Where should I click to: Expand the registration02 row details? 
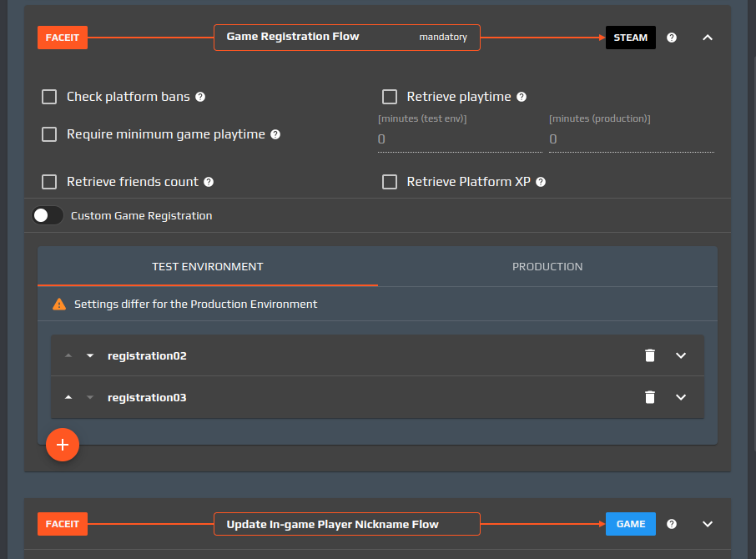tap(681, 355)
